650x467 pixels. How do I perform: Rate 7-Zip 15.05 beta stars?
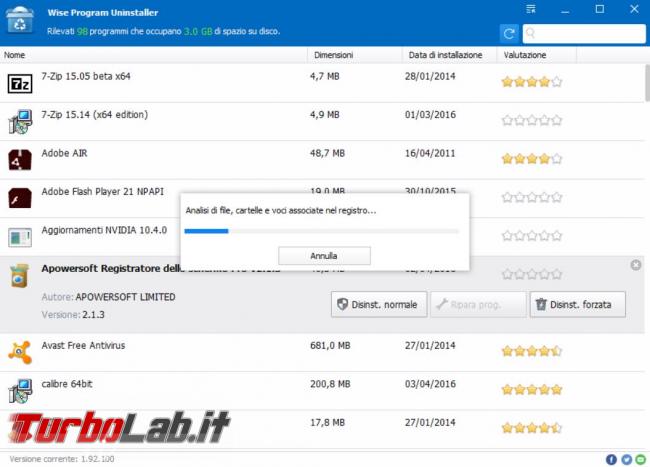click(532, 82)
